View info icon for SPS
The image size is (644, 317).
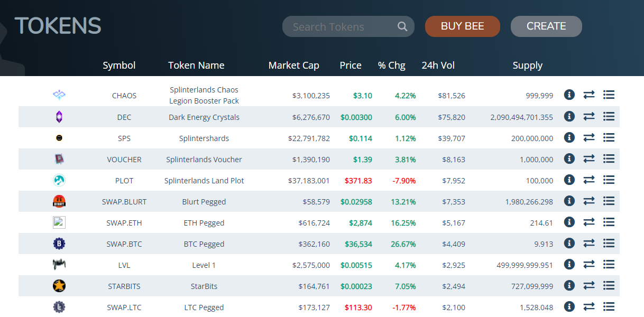pyautogui.click(x=569, y=137)
